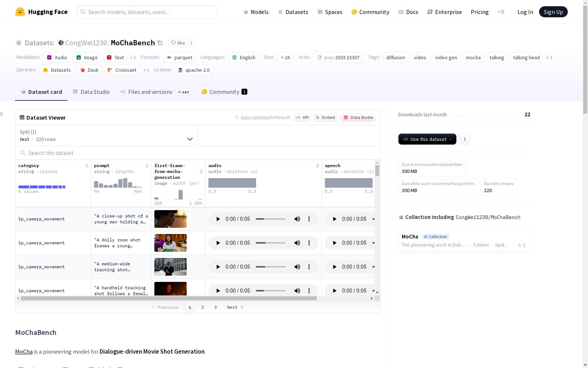Play speech audio for the dolly zoom row
Image resolution: width=588 pixels, height=368 pixels.
point(334,243)
